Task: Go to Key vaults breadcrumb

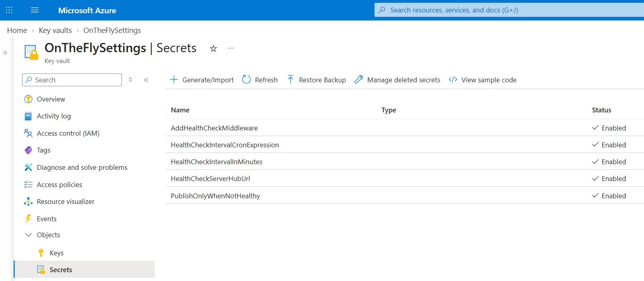Action: [x=55, y=31]
